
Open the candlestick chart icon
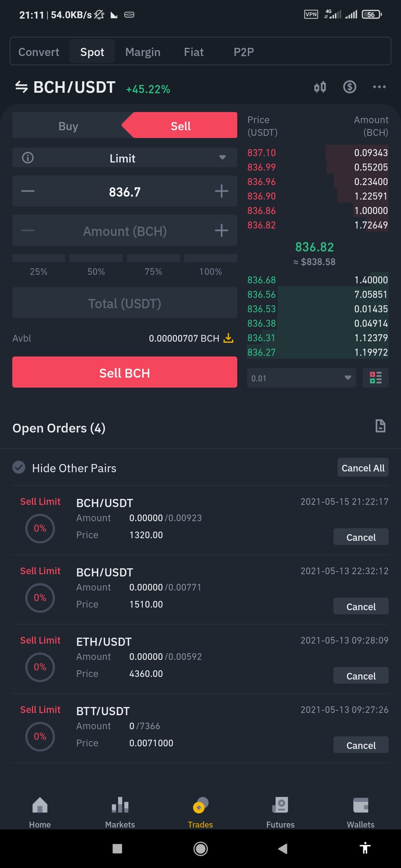click(320, 87)
